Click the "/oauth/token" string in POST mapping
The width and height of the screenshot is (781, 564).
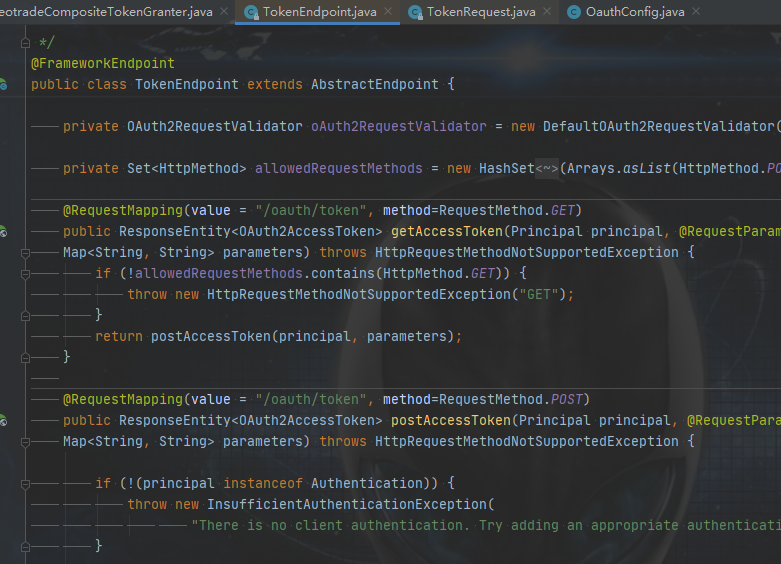click(311, 399)
